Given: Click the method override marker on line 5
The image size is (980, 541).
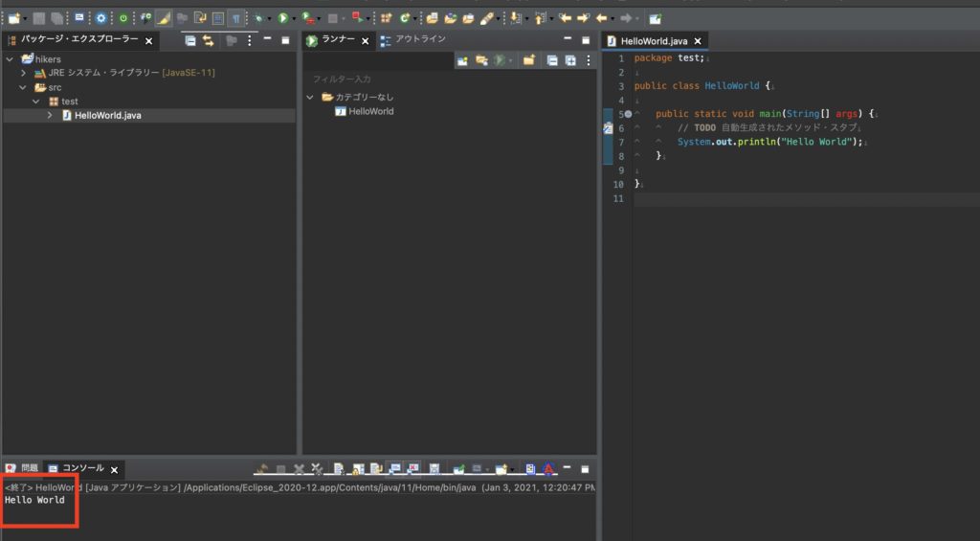Looking at the screenshot, I should coord(628,115).
